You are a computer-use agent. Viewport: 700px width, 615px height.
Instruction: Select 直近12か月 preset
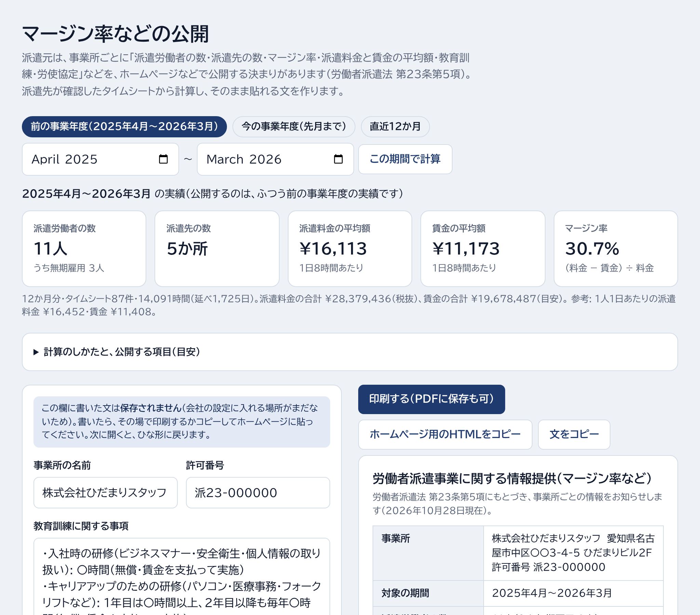click(395, 127)
